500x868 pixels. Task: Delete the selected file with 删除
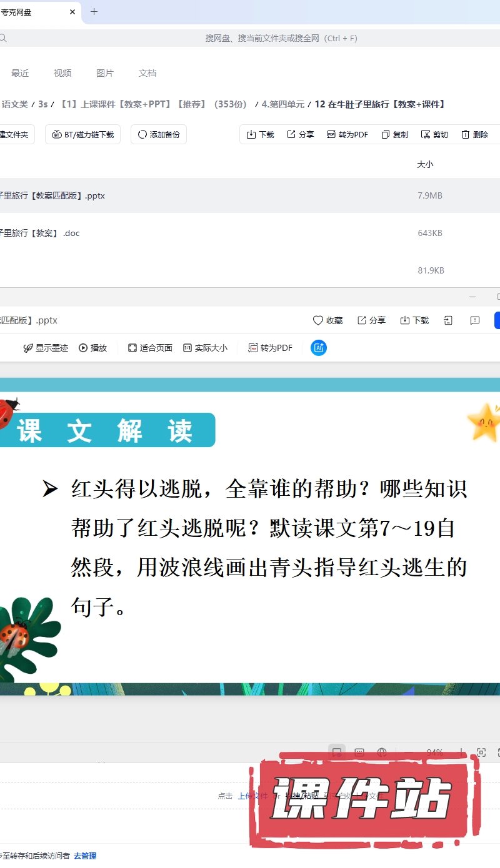(x=474, y=134)
